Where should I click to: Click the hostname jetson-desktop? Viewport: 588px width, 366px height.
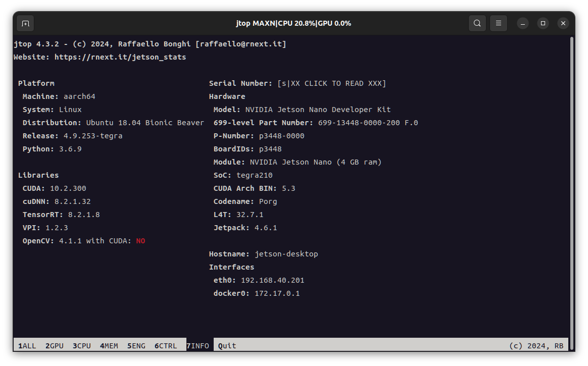(x=286, y=254)
